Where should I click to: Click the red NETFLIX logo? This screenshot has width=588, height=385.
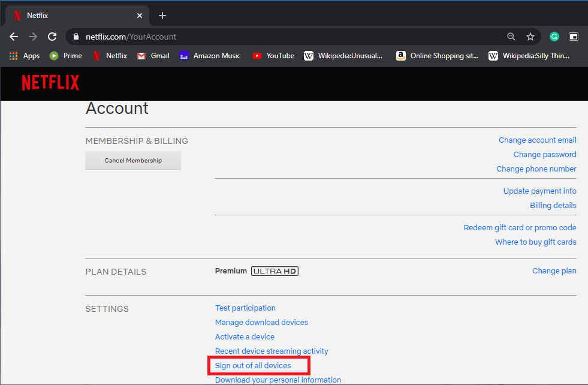[50, 83]
